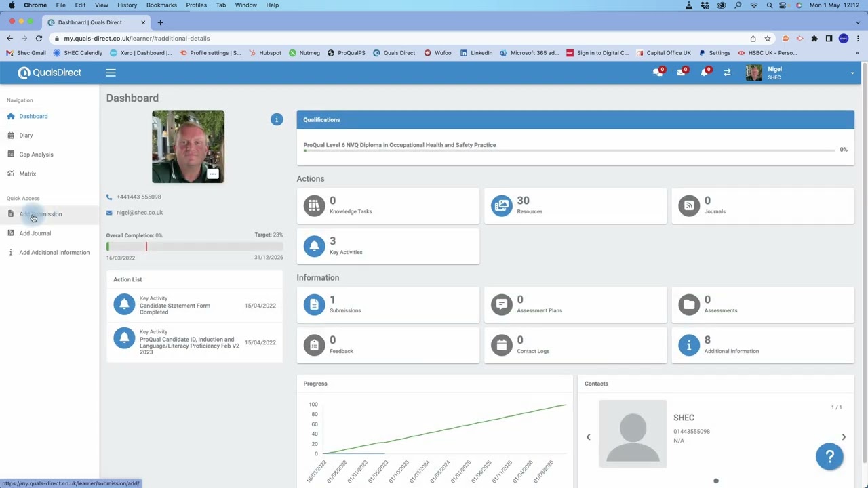
Task: Open chat messages icon in header
Action: pos(658,72)
